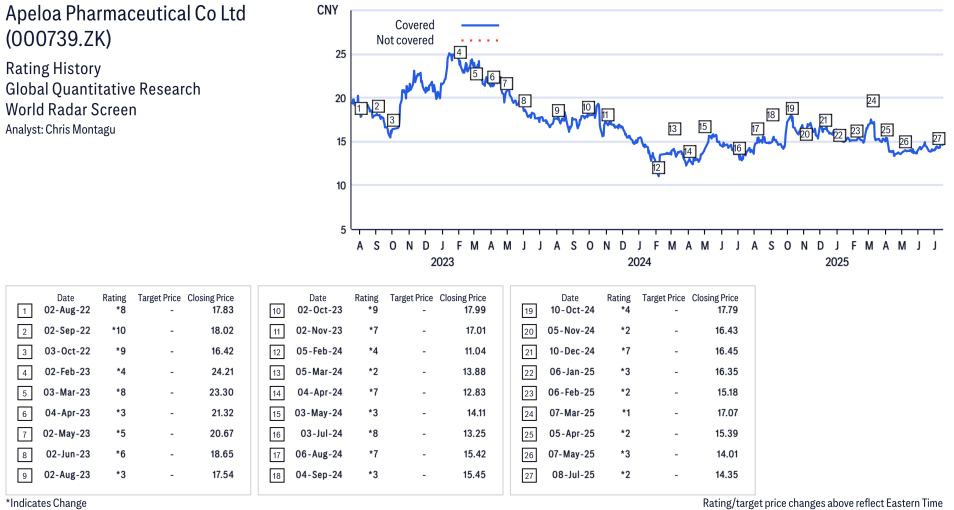
Task: Select closing price 24.21
Action: pyautogui.click(x=222, y=372)
